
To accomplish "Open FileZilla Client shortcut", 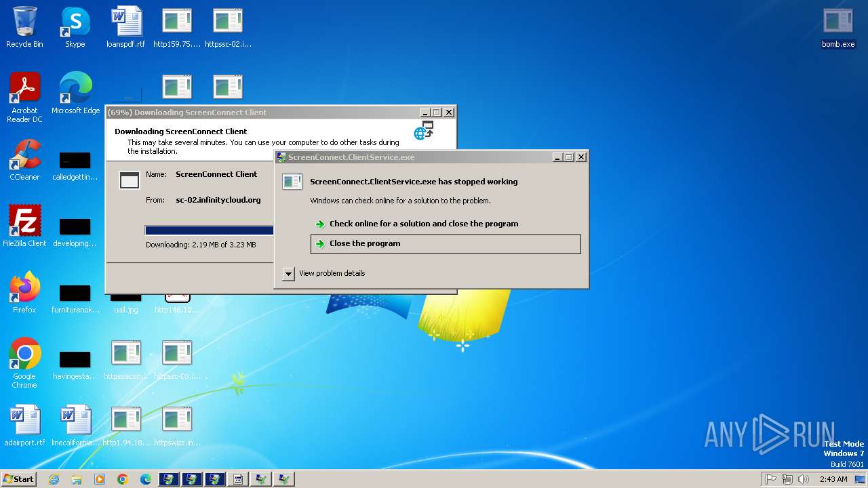I will (x=24, y=226).
